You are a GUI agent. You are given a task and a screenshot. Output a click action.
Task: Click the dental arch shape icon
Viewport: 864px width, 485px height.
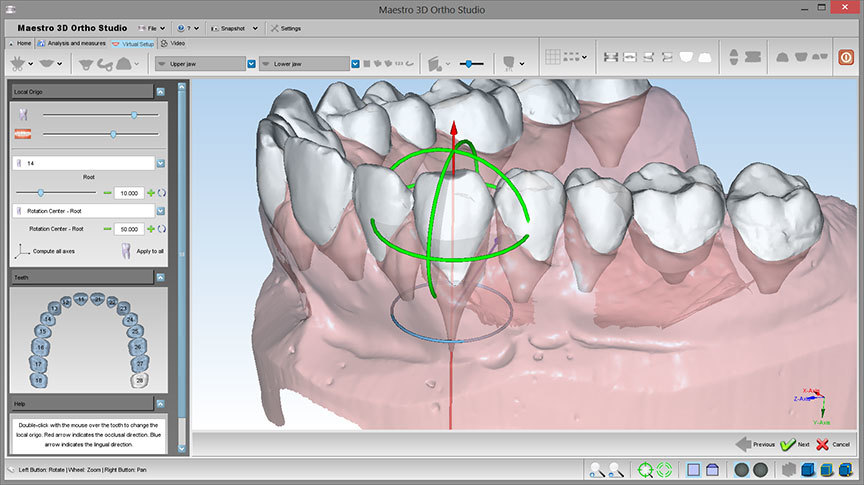(47, 64)
